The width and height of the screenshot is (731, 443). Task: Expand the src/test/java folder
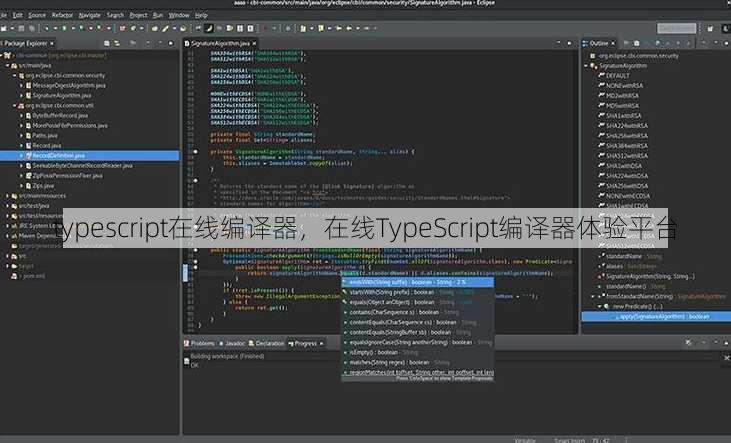7,206
